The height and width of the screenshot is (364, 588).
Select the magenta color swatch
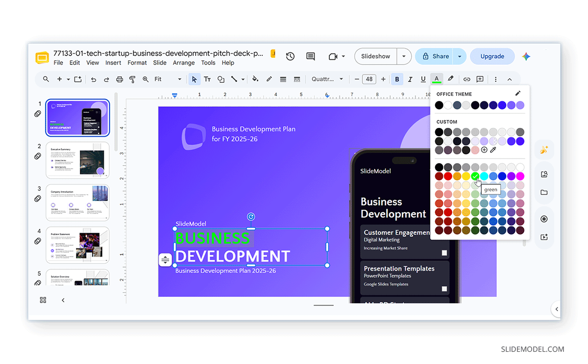[x=520, y=176]
